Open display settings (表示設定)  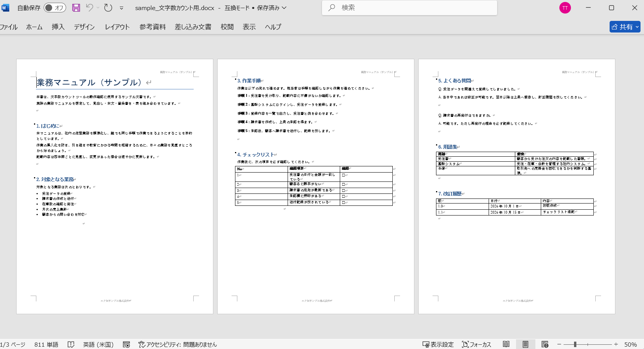[438, 344]
